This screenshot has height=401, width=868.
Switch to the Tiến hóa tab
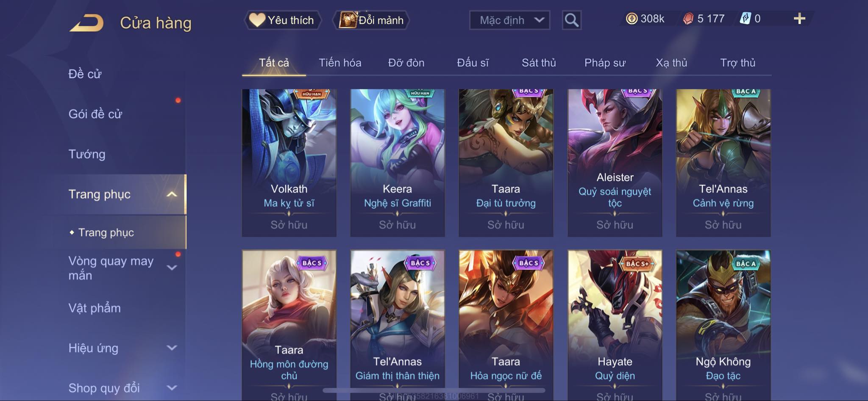(x=340, y=63)
